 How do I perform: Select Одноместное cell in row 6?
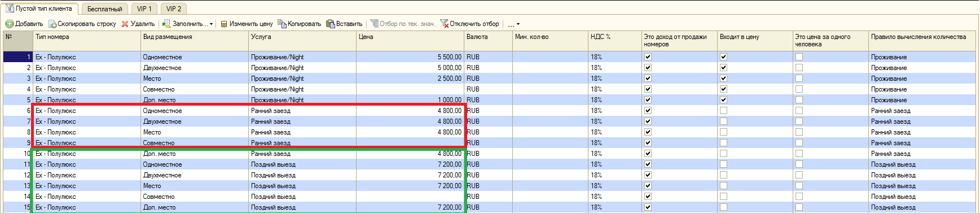coord(195,111)
